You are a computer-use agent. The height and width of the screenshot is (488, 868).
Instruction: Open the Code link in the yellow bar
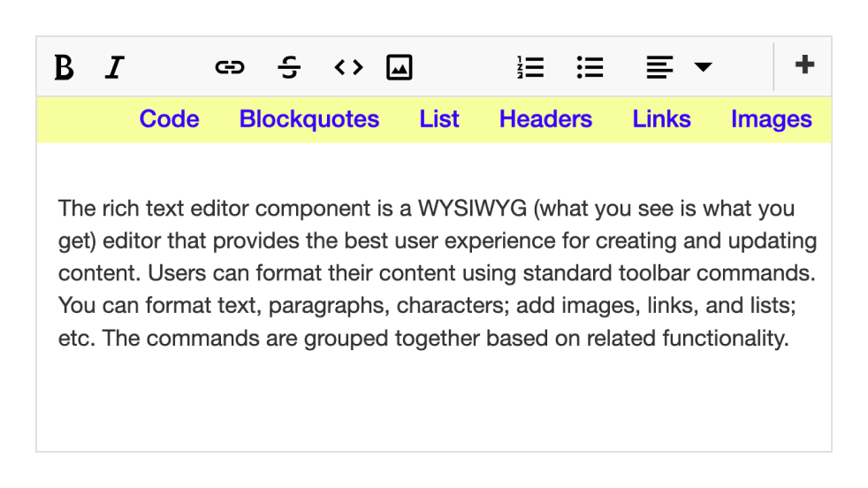[169, 119]
